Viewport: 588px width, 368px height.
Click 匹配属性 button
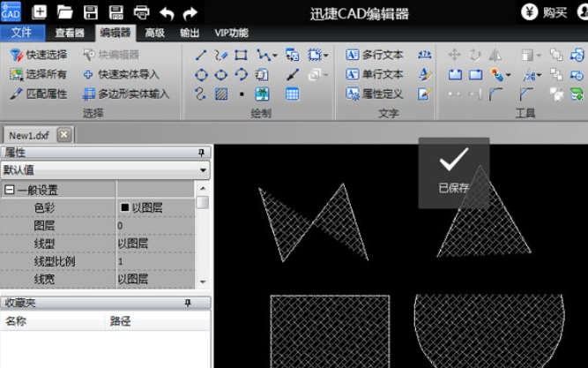(38, 94)
